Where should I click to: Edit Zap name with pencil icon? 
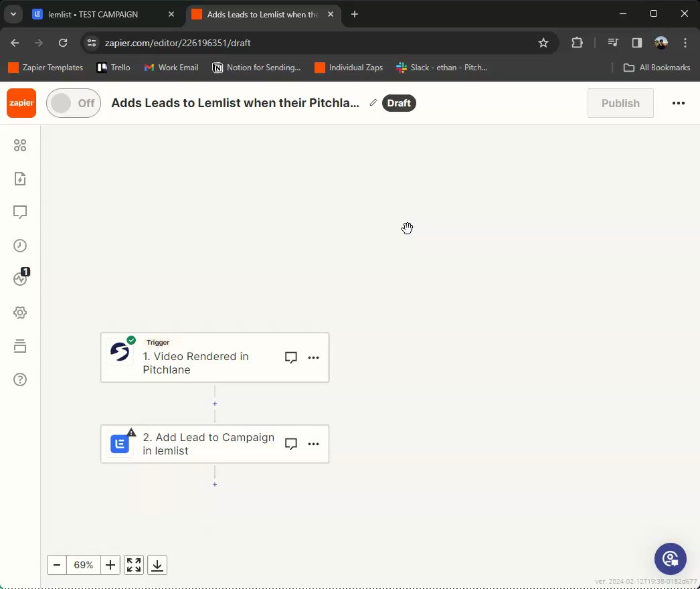coord(373,102)
